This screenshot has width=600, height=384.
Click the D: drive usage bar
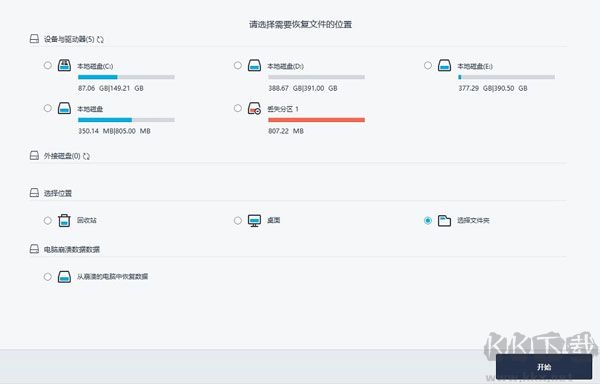pos(316,77)
